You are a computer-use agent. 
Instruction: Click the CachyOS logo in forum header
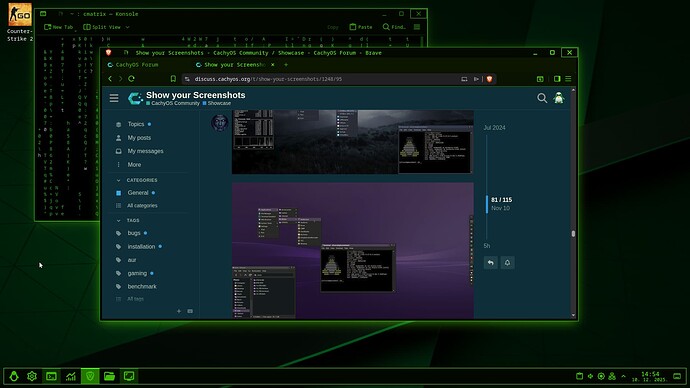[x=135, y=98]
